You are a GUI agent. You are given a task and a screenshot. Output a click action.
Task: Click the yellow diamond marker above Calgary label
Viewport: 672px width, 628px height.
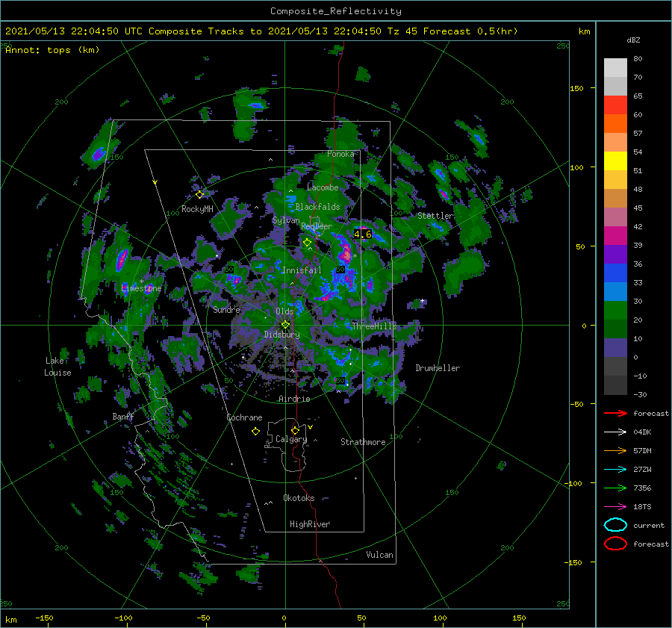pyautogui.click(x=295, y=430)
